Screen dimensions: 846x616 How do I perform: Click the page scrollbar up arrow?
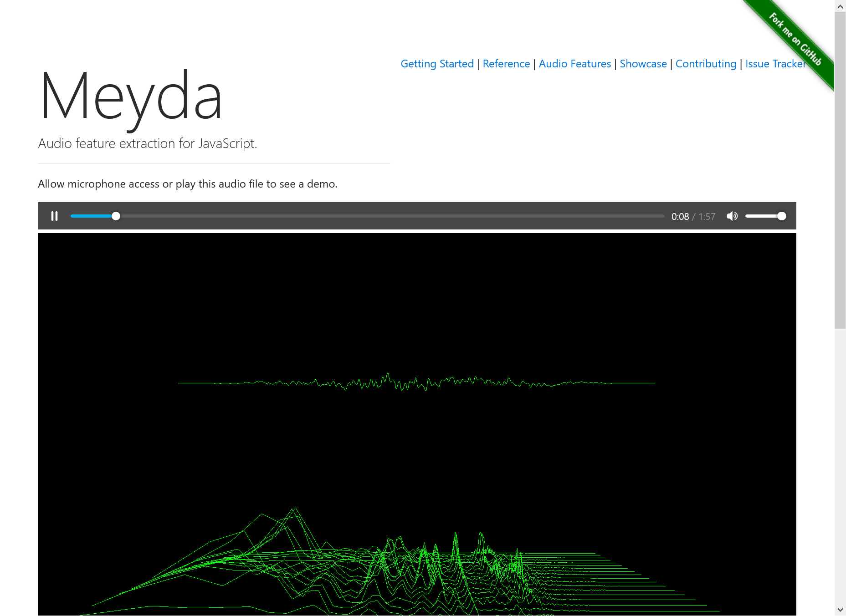pyautogui.click(x=840, y=6)
